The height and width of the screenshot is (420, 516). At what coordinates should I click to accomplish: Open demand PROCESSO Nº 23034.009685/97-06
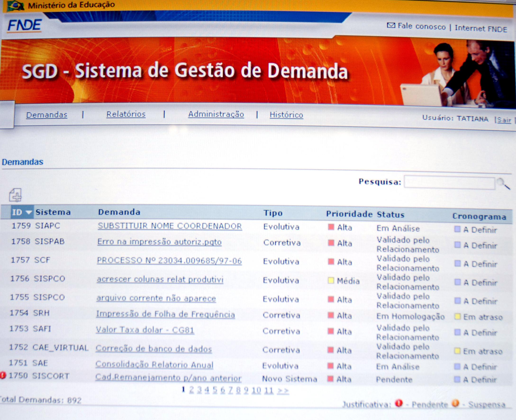click(169, 260)
